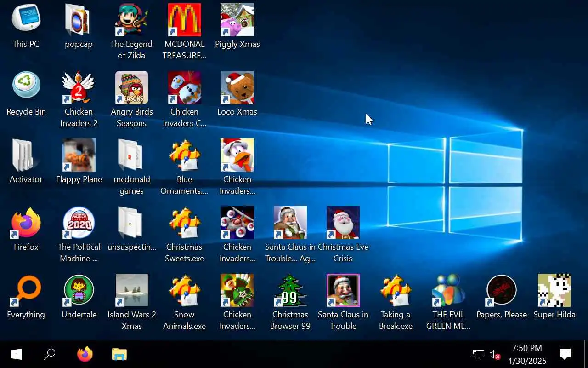The image size is (588, 368).
Task: Click the Show desktop strip at taskbar edge
Action: [x=586, y=354]
